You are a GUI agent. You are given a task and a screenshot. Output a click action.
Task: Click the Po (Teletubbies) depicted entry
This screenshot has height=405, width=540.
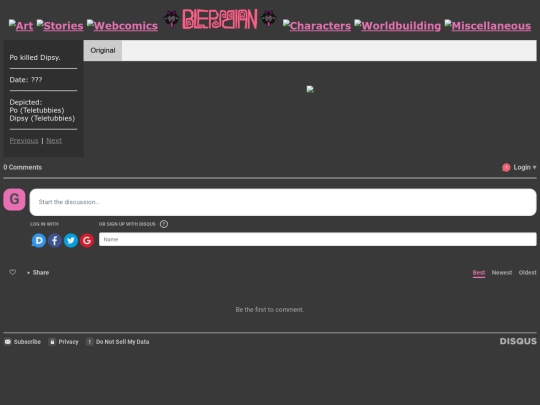coord(37,110)
